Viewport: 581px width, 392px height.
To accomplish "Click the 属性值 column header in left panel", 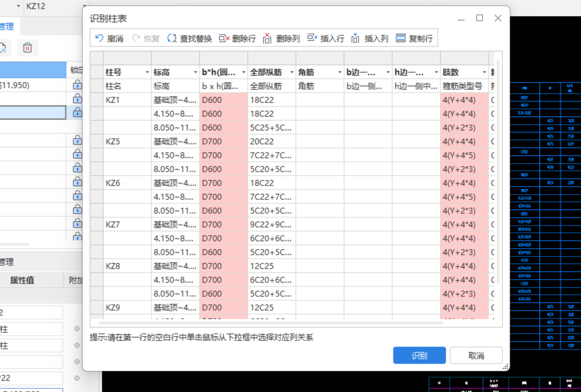I will [22, 280].
